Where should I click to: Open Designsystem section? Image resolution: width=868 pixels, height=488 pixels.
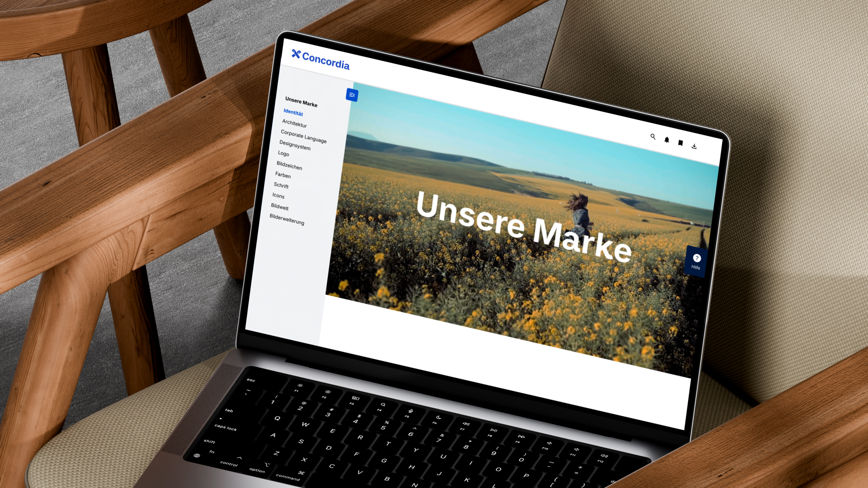click(295, 145)
